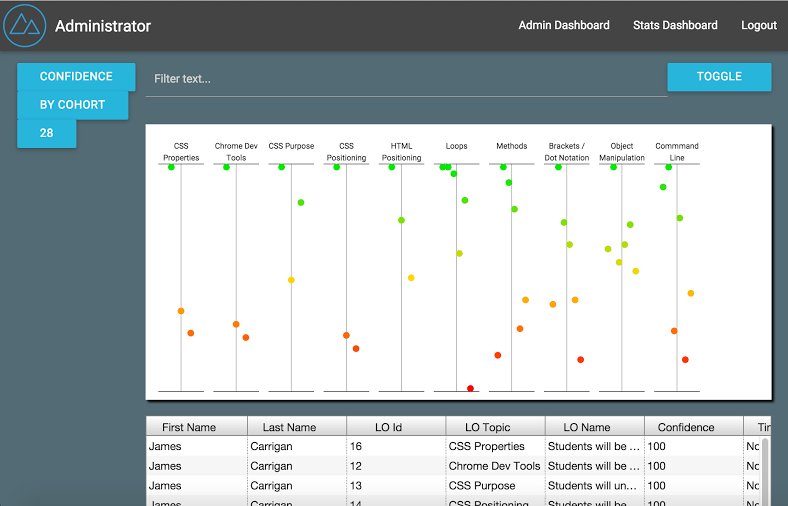Open the Stats Dashboard link
The height and width of the screenshot is (506, 788).
point(675,25)
